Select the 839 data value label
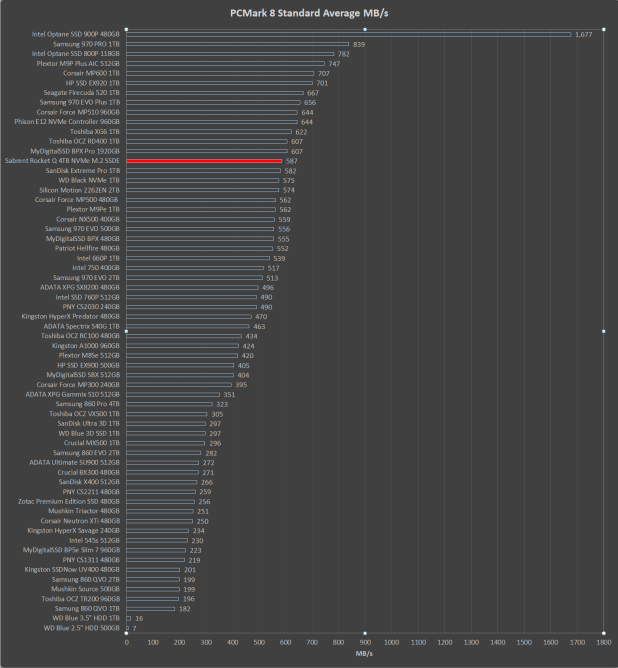 (x=359, y=44)
